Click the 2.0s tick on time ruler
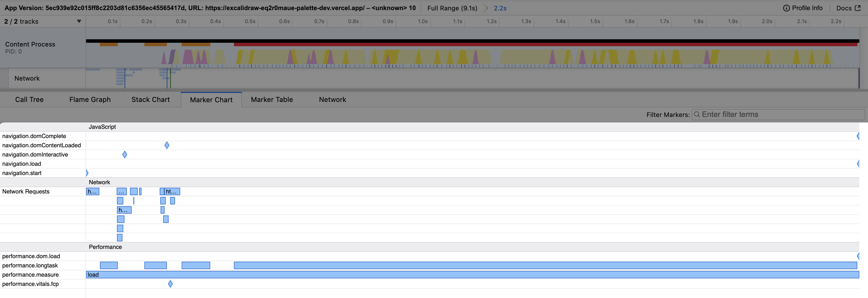The height and width of the screenshot is (298, 868). point(767,21)
